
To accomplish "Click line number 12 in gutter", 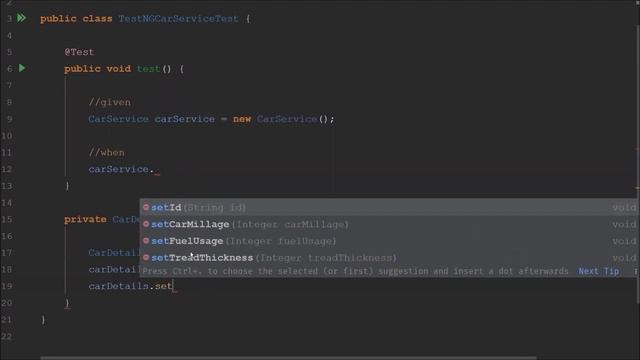I will 7,169.
